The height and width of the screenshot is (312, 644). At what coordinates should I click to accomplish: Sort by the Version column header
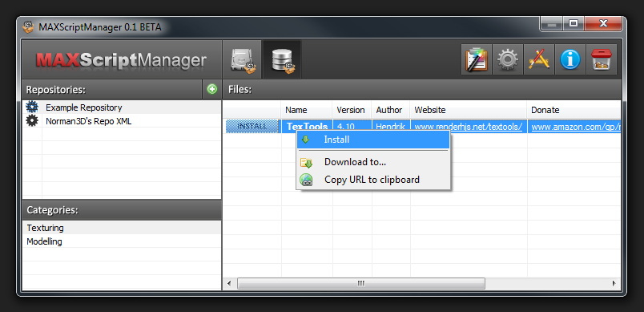point(352,110)
